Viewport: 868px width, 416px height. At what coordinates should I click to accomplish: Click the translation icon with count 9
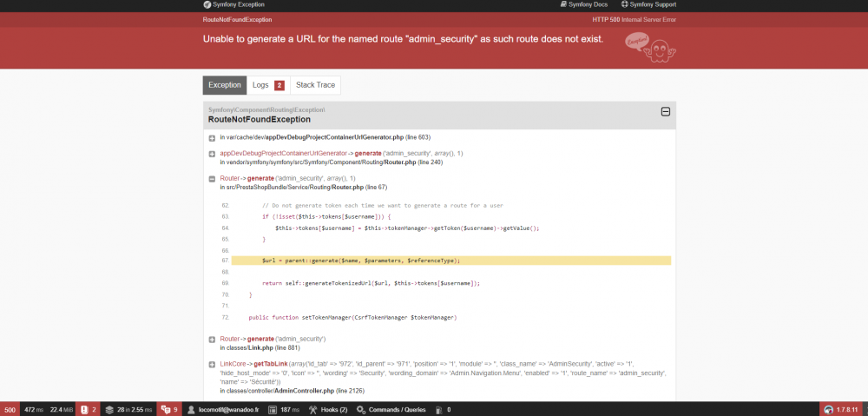click(165, 410)
